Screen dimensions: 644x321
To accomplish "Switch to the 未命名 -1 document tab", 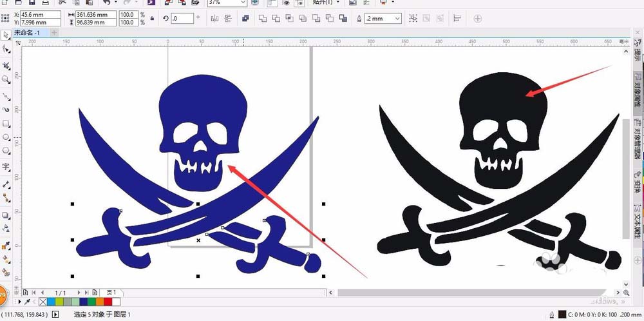I will coord(27,32).
